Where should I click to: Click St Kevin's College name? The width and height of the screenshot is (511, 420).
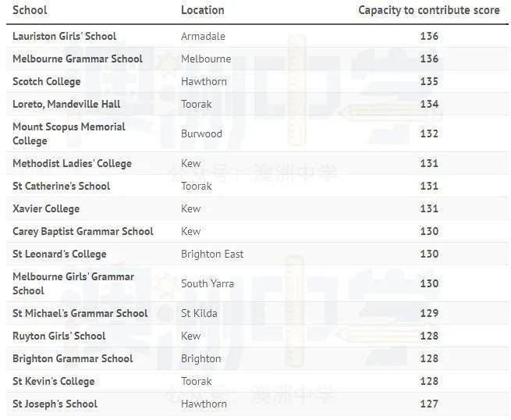54,381
